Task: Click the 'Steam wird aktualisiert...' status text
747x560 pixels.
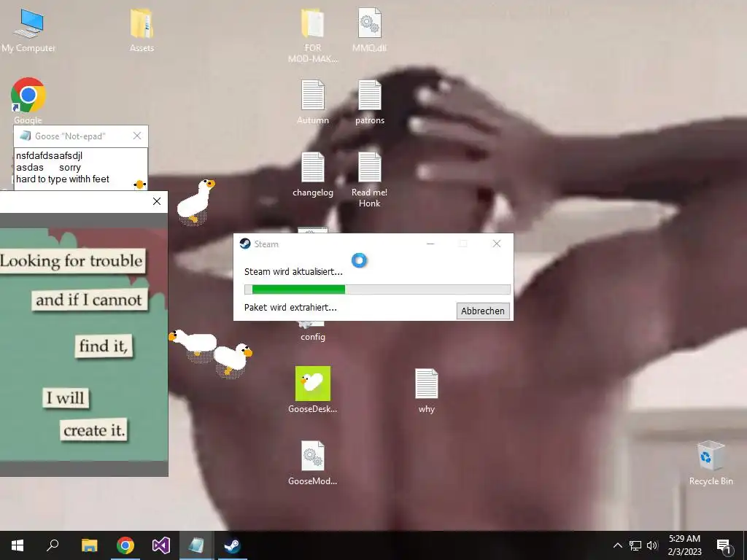Action: click(293, 272)
